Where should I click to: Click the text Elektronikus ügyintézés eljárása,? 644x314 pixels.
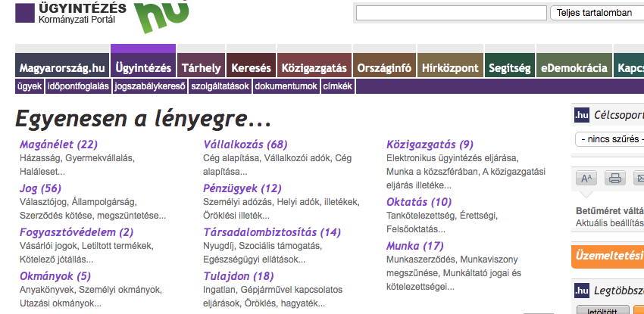[452, 158]
